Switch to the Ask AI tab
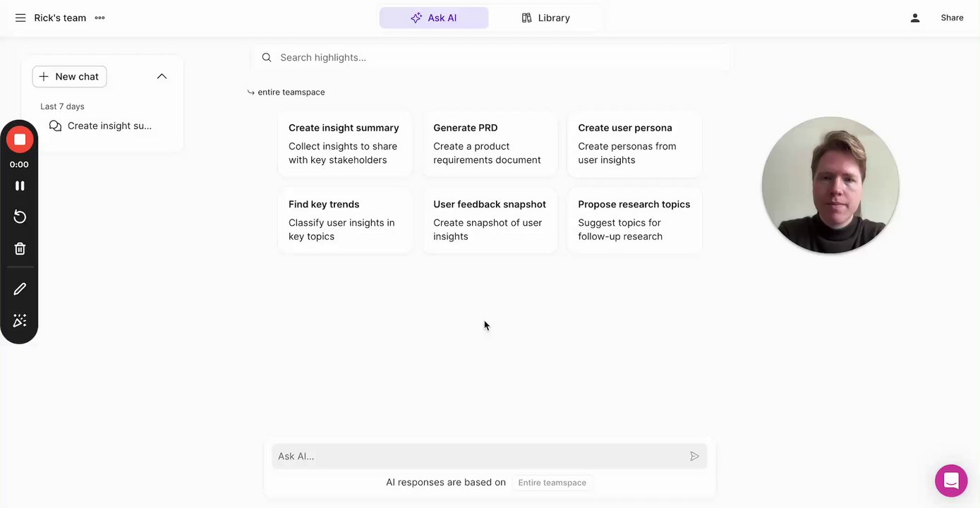The width and height of the screenshot is (980, 508). [434, 18]
